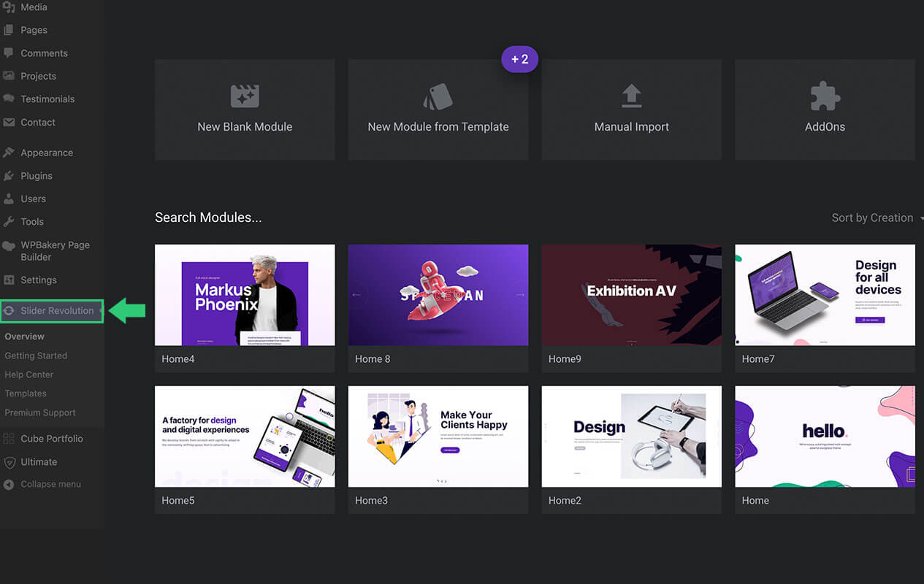The height and width of the screenshot is (584, 924).
Task: Click the Collapse menu arrow icon
Action: [x=9, y=485]
